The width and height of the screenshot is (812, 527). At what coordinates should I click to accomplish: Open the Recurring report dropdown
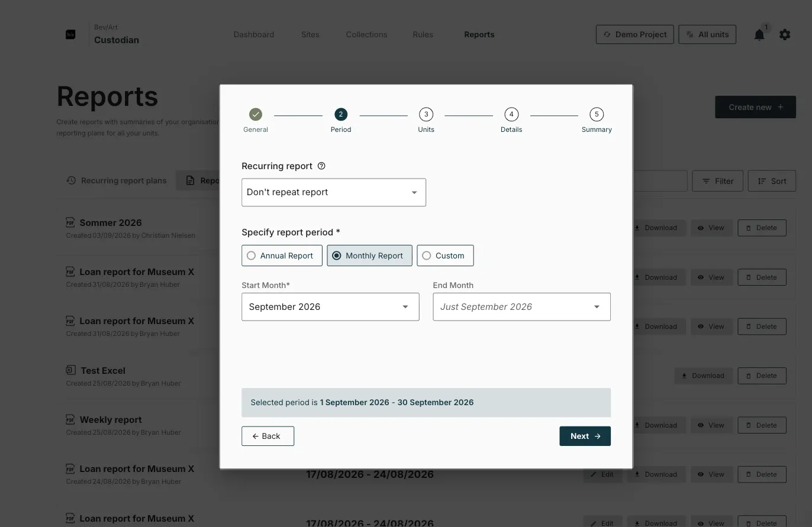pyautogui.click(x=334, y=192)
